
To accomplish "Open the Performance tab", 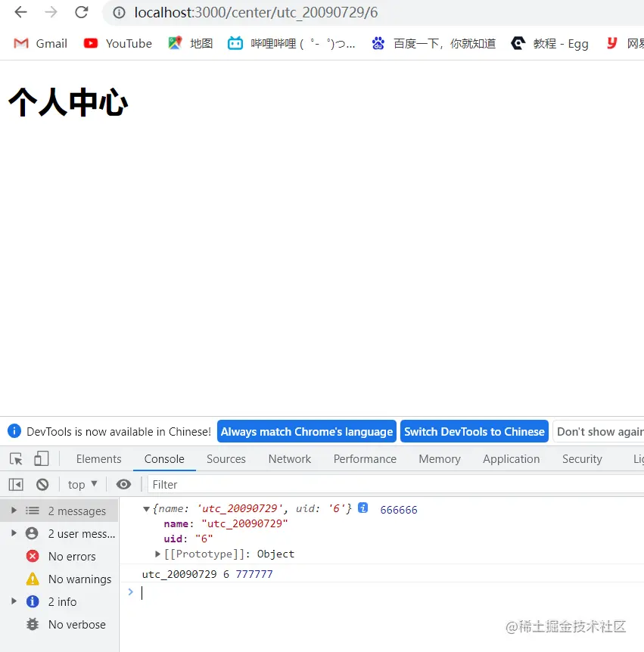I will (x=365, y=459).
